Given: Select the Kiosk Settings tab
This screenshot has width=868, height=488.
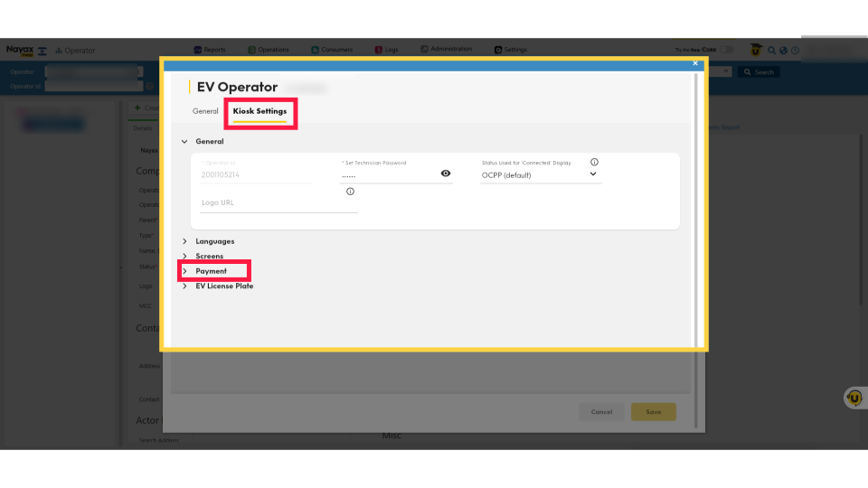Looking at the screenshot, I should click(x=259, y=111).
